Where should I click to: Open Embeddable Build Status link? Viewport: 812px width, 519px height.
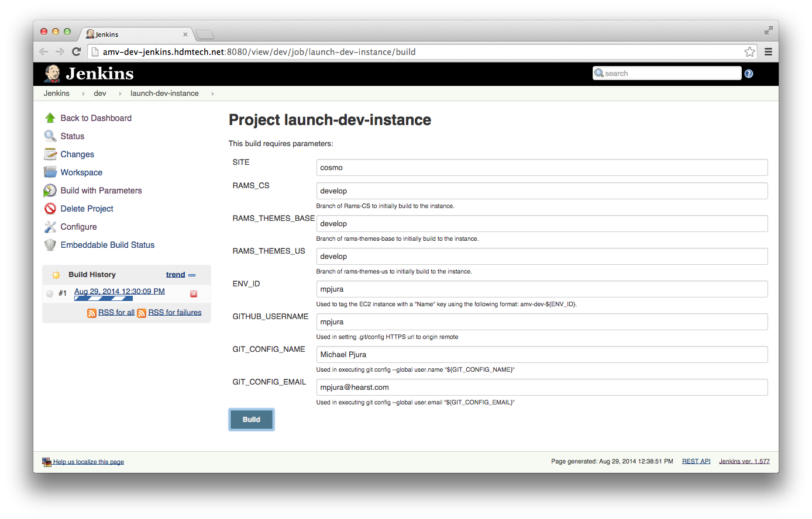[x=108, y=245]
